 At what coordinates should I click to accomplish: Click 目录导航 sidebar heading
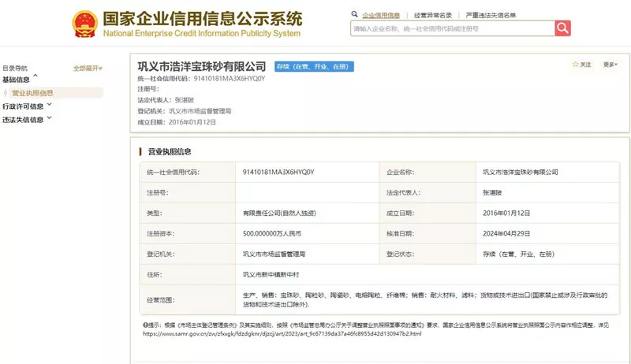click(15, 69)
